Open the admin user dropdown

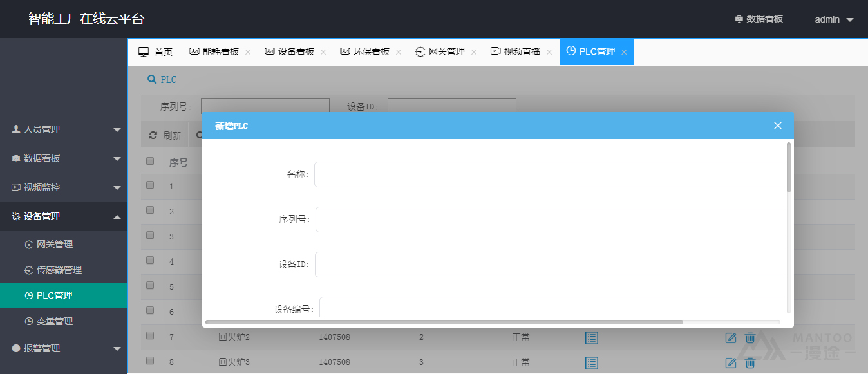point(833,19)
